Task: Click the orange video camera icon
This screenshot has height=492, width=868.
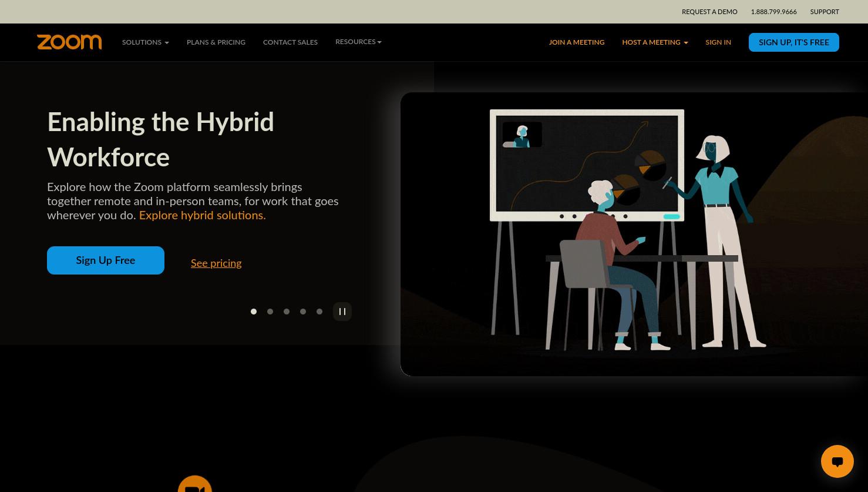Action: 195,484
